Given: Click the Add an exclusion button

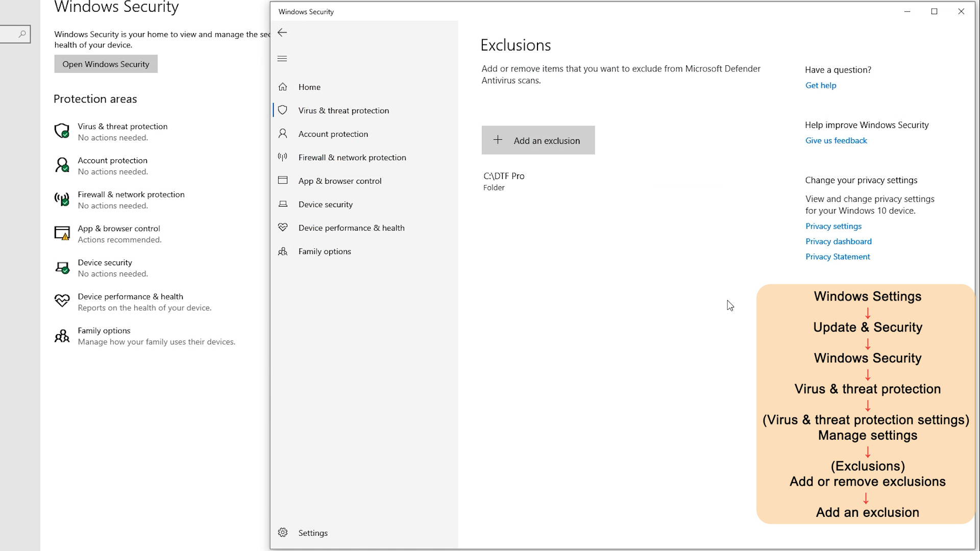Looking at the screenshot, I should tap(538, 140).
